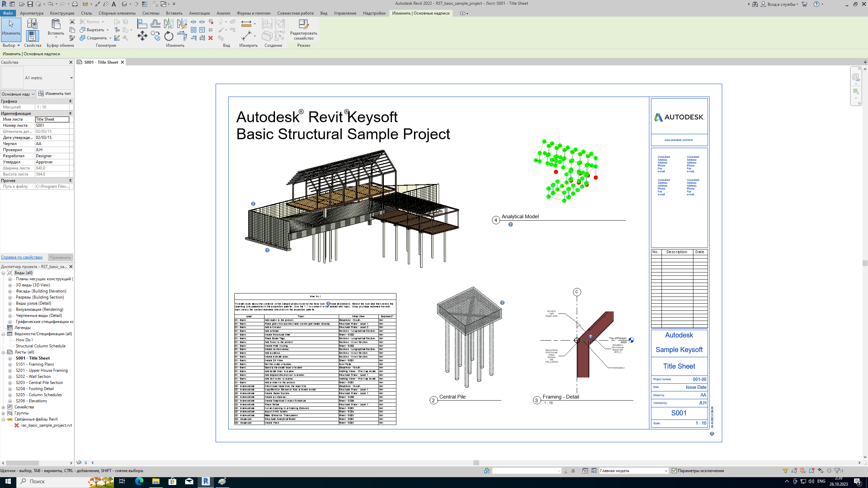Toggle Select Pinned Elements in status bar
Screen dimensions: 868x488
pyautogui.click(x=803, y=471)
